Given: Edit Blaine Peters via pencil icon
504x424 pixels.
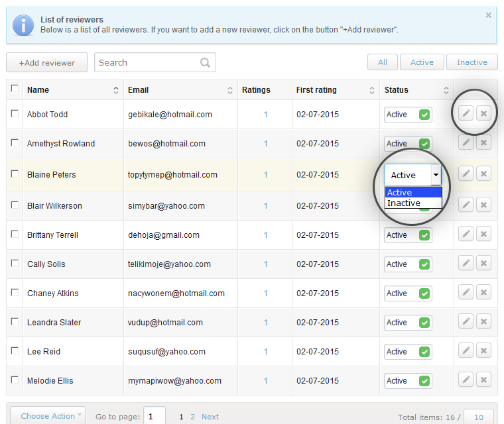Looking at the screenshot, I should click(466, 174).
